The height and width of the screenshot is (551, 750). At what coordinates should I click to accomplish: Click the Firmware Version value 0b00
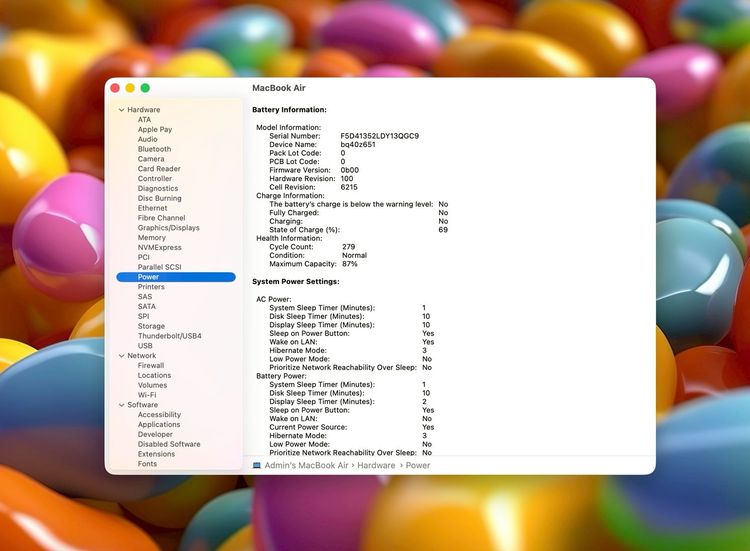[350, 170]
